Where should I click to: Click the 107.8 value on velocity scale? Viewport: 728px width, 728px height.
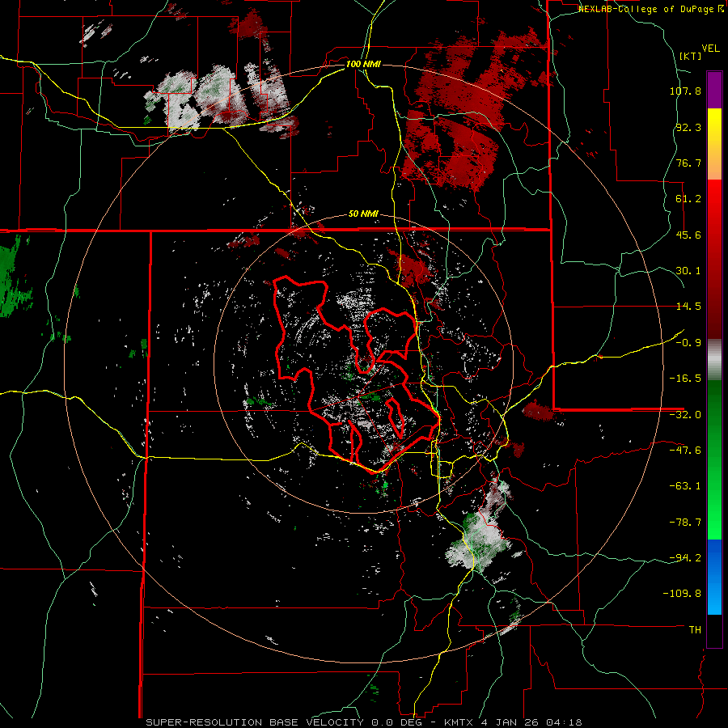pos(685,91)
